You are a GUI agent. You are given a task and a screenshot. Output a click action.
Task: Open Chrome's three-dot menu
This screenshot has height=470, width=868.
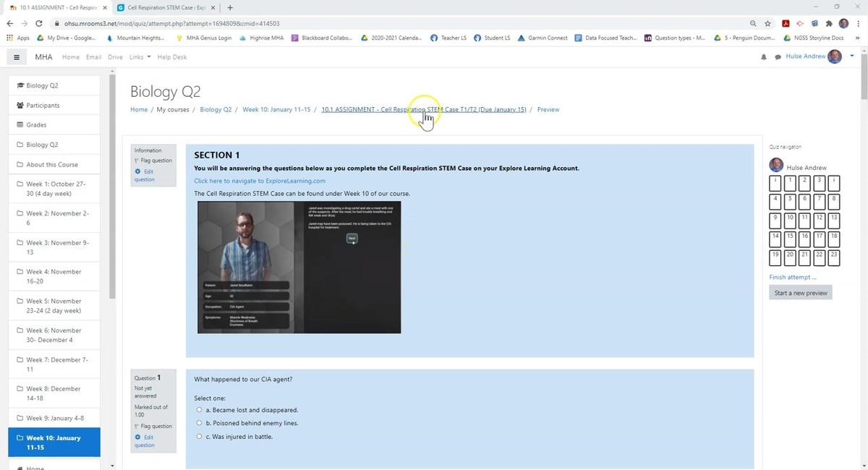[858, 23]
